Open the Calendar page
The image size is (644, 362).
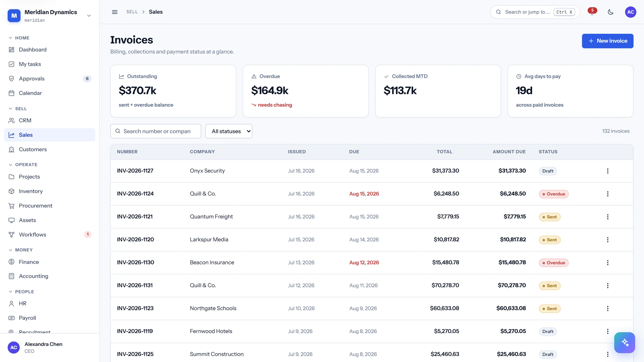coord(50,93)
